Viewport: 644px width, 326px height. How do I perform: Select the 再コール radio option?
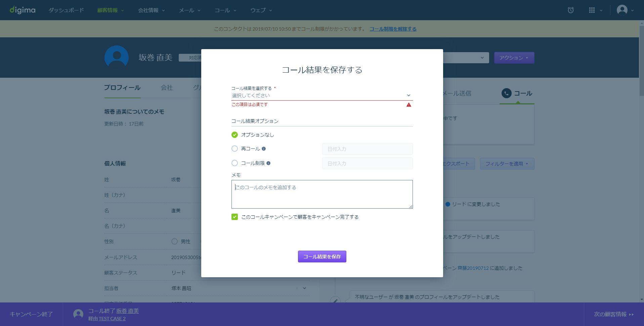(234, 148)
